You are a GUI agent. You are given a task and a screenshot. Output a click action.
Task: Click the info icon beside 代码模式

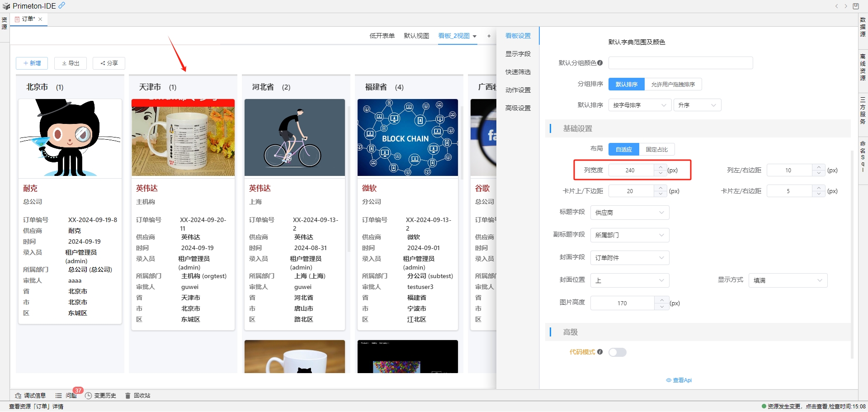click(x=600, y=352)
